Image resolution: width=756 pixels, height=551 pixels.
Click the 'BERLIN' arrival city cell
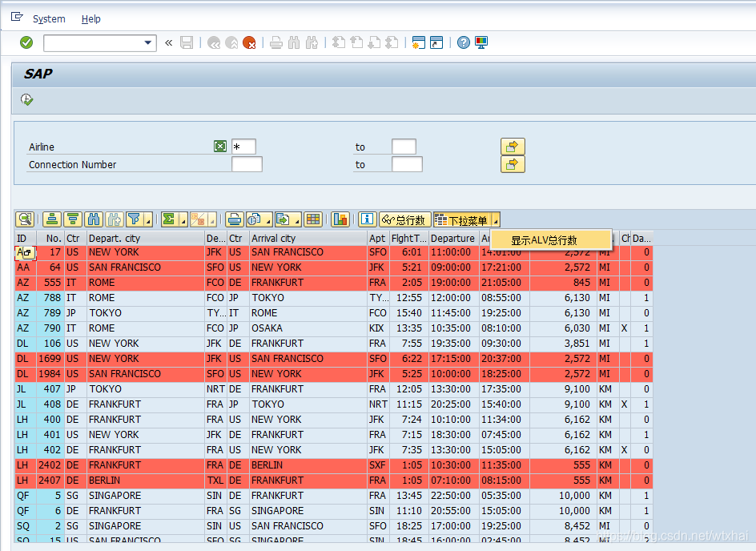[x=308, y=465]
